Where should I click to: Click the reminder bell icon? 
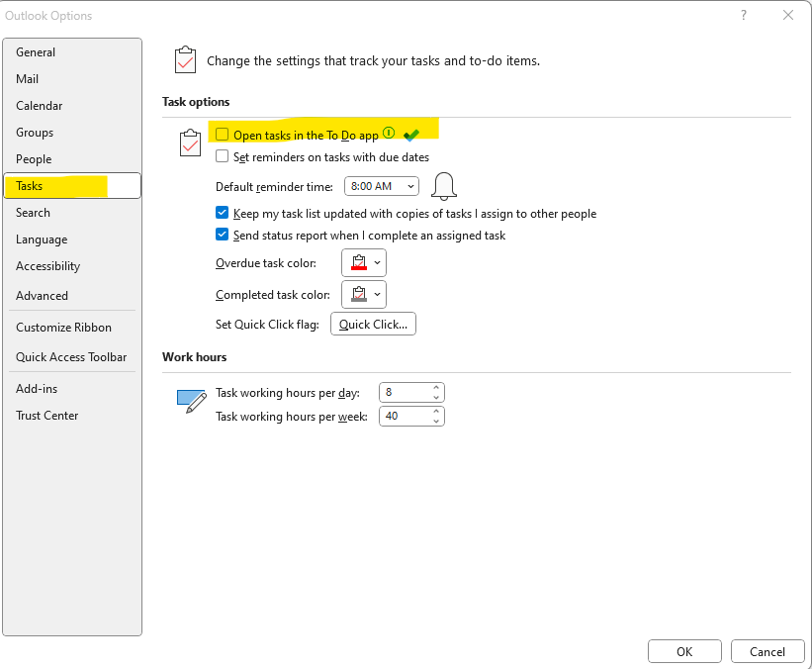[x=444, y=187]
